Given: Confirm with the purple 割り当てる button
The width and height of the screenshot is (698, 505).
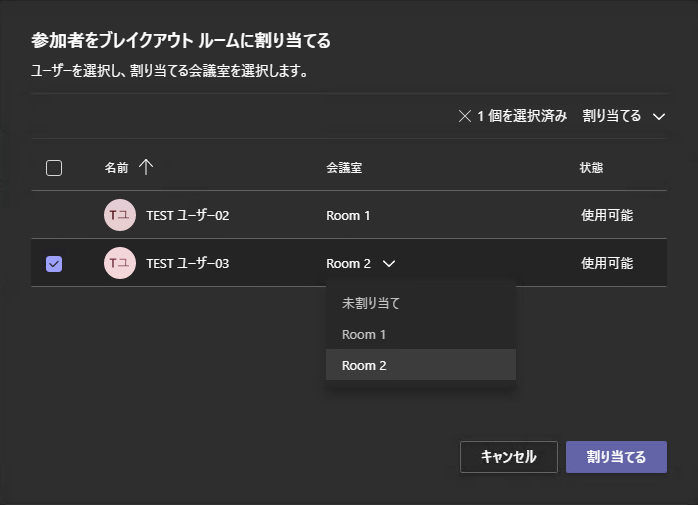Looking at the screenshot, I should click(x=616, y=457).
